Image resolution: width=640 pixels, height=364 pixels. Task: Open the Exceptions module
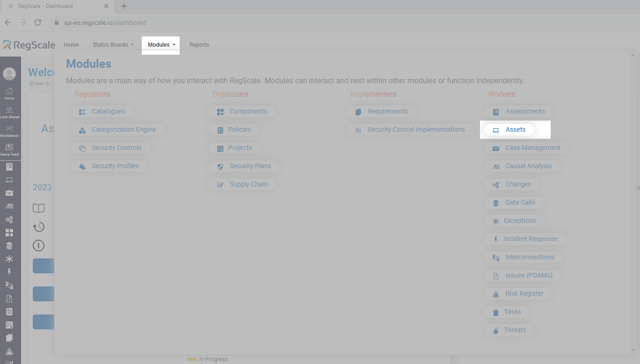coord(515,221)
